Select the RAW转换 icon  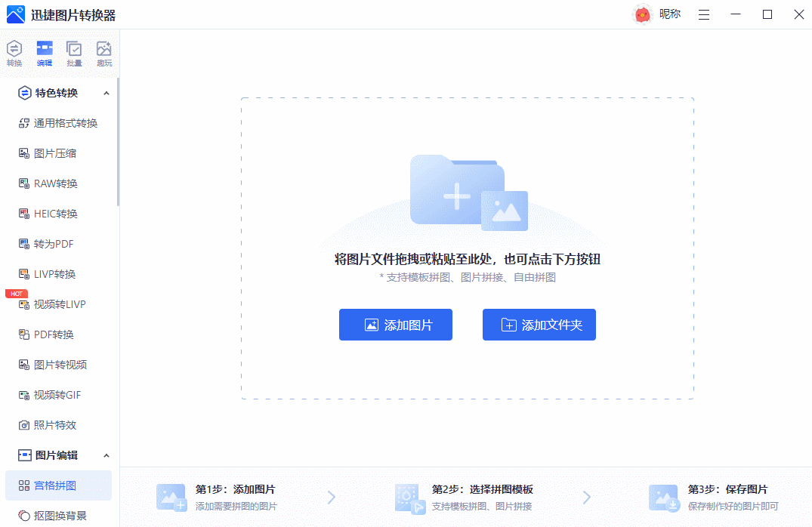(24, 183)
